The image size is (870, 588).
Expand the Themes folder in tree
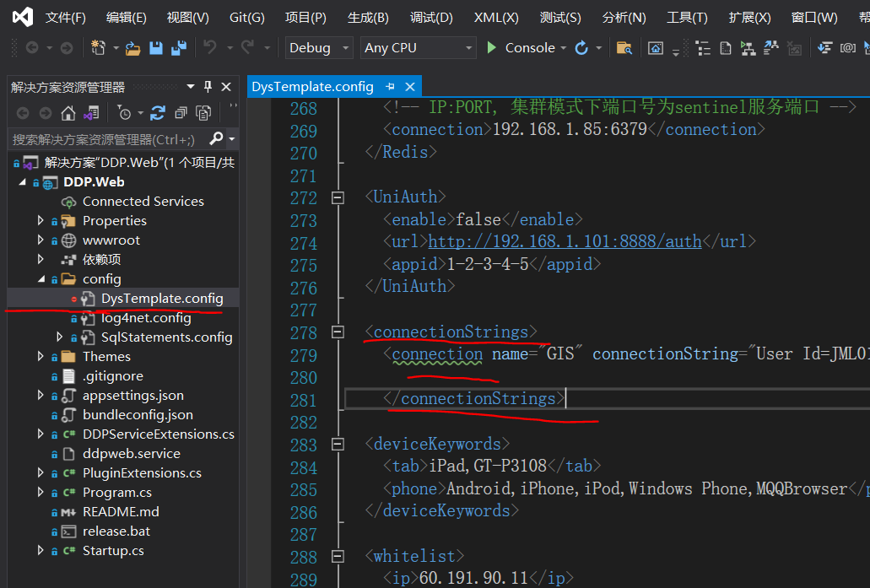[41, 357]
